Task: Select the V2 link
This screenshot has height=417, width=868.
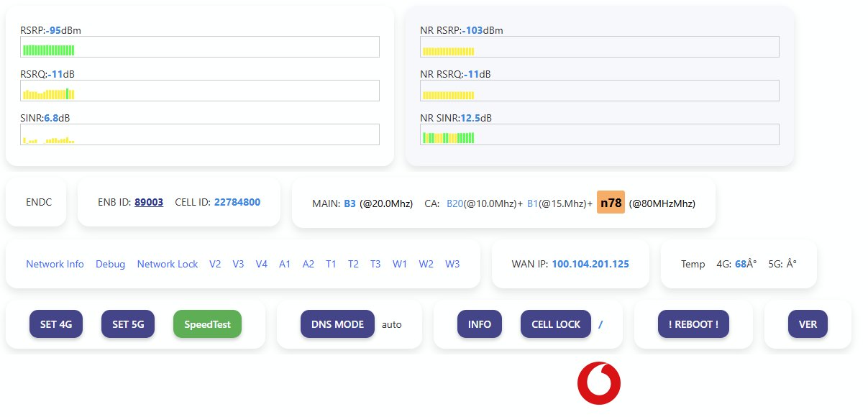Action: (x=215, y=264)
